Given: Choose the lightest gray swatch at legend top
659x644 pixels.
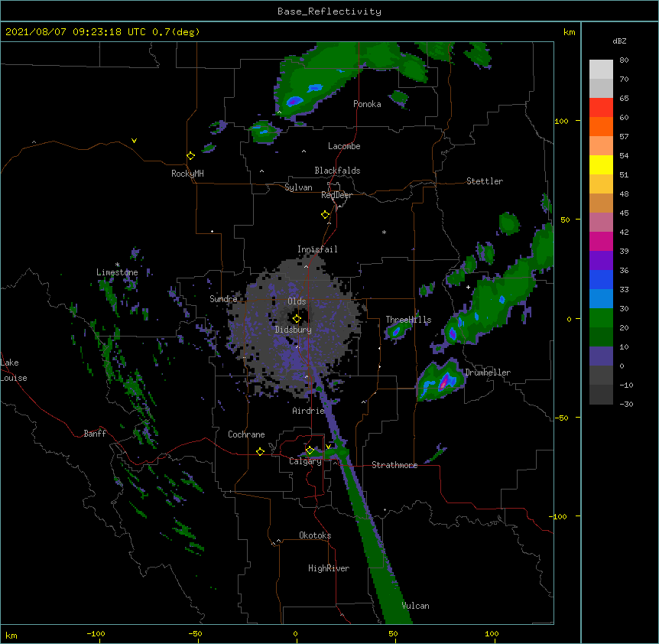Looking at the screenshot, I should (x=601, y=69).
